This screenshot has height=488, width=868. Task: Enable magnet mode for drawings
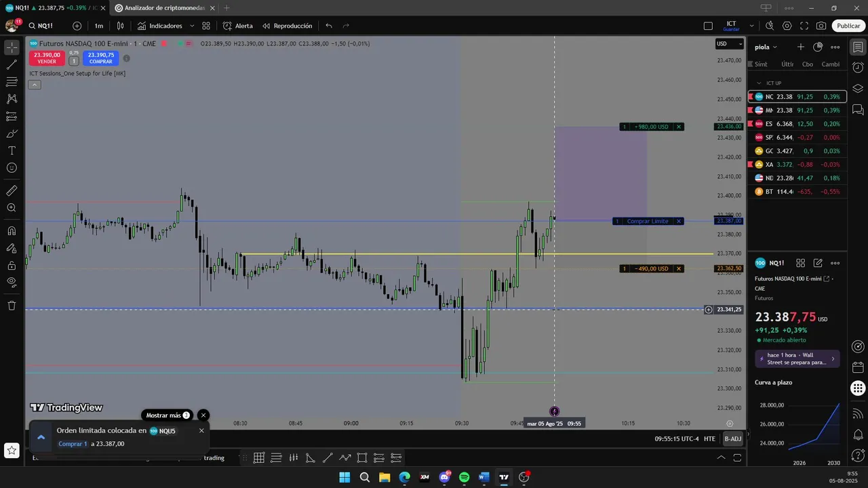(12, 231)
